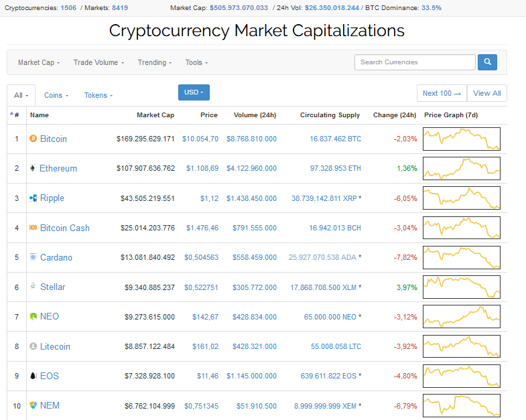Click the magnifier search button
This screenshot has width=526, height=420.
pyautogui.click(x=487, y=62)
